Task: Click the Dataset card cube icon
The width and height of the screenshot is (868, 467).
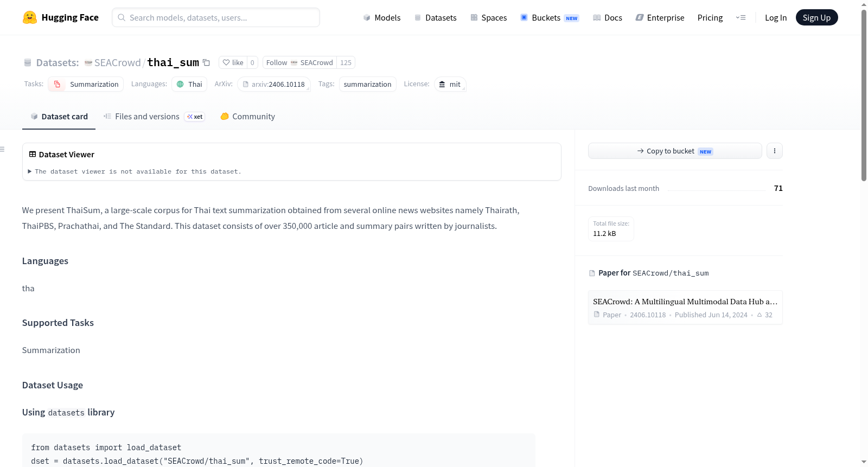Action: 34,116
